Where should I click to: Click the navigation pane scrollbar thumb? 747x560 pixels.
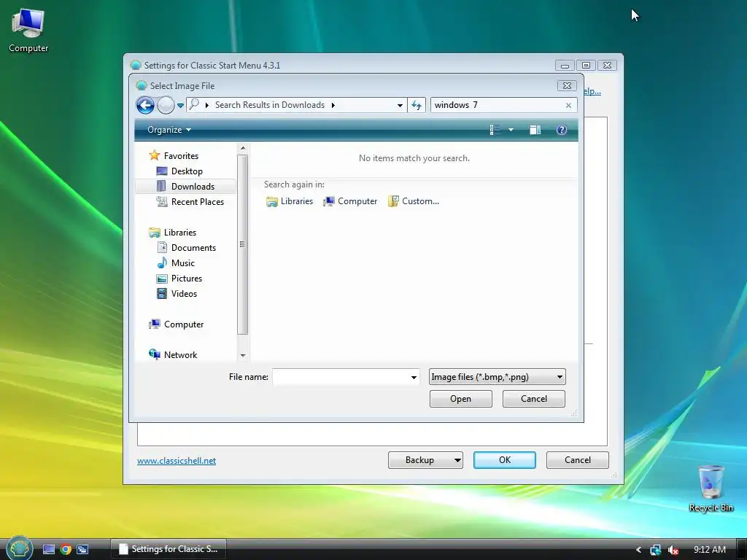[x=242, y=244]
